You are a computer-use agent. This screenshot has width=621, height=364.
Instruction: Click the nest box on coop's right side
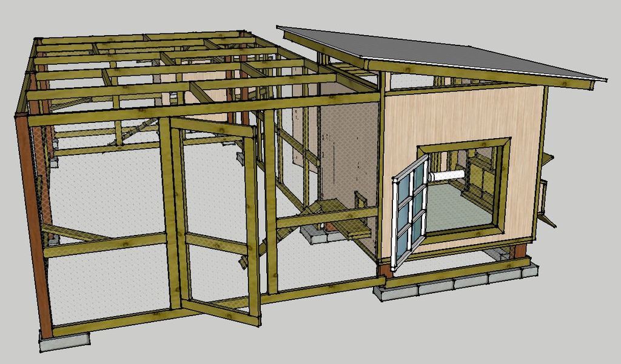[545, 200]
